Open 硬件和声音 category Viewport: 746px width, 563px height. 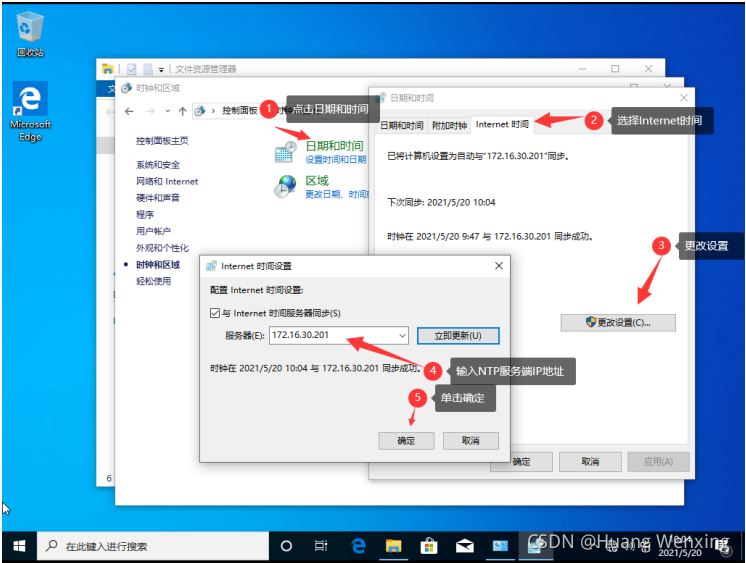158,198
